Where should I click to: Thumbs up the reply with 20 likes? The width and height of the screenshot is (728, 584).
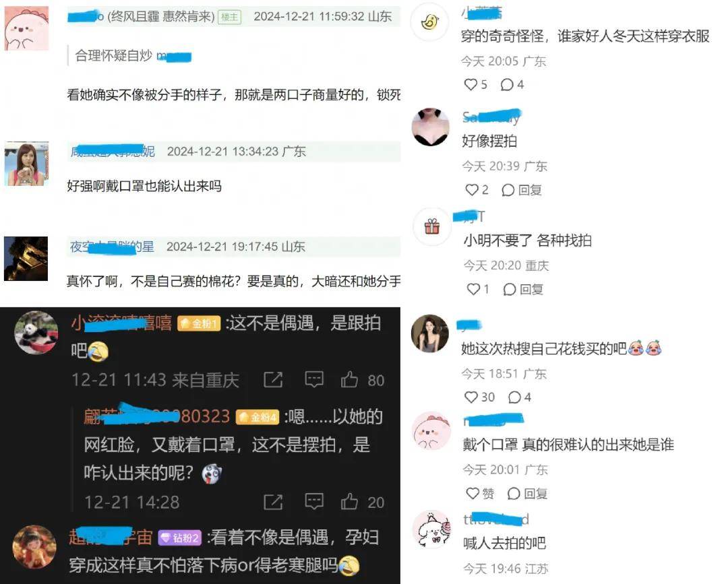[x=362, y=502]
